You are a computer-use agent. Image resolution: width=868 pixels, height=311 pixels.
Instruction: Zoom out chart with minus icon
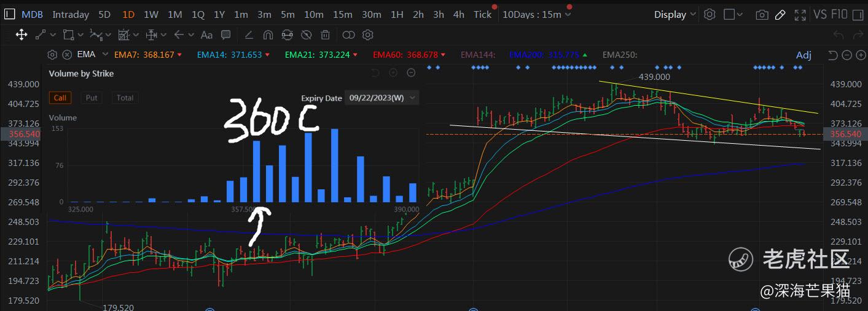click(x=846, y=55)
